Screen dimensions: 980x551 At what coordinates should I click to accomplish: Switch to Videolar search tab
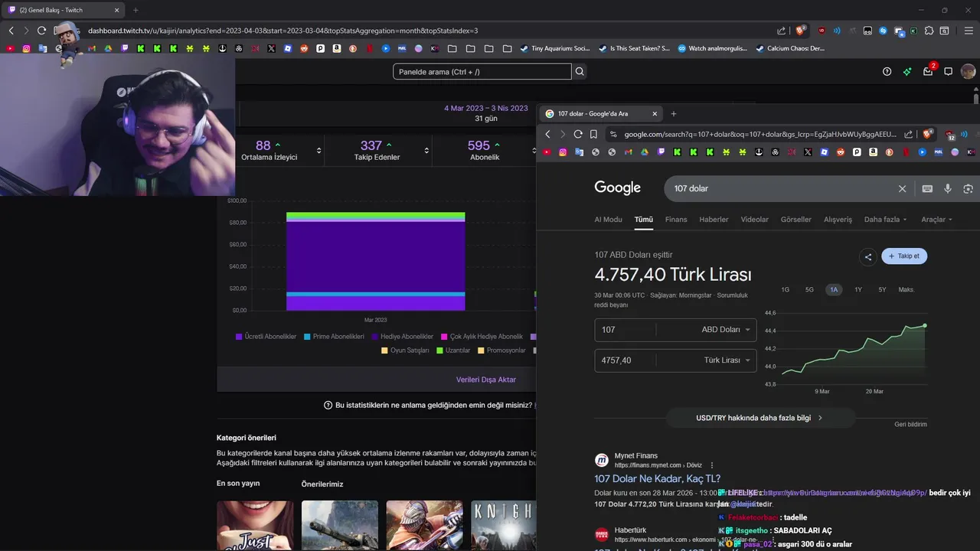click(754, 220)
